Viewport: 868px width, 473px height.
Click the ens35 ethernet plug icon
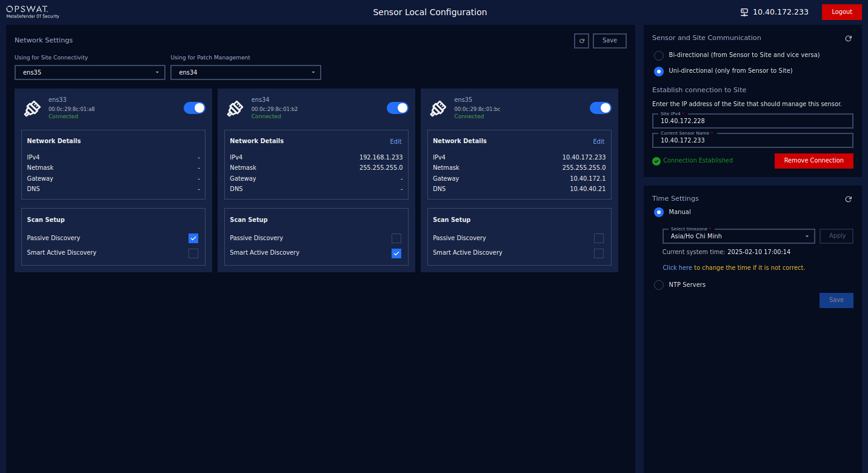tap(438, 108)
